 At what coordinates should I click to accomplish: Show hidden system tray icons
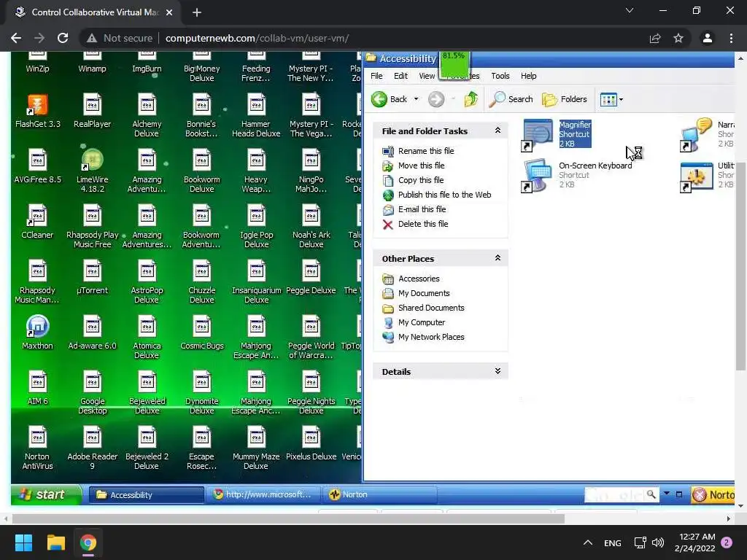pos(588,542)
